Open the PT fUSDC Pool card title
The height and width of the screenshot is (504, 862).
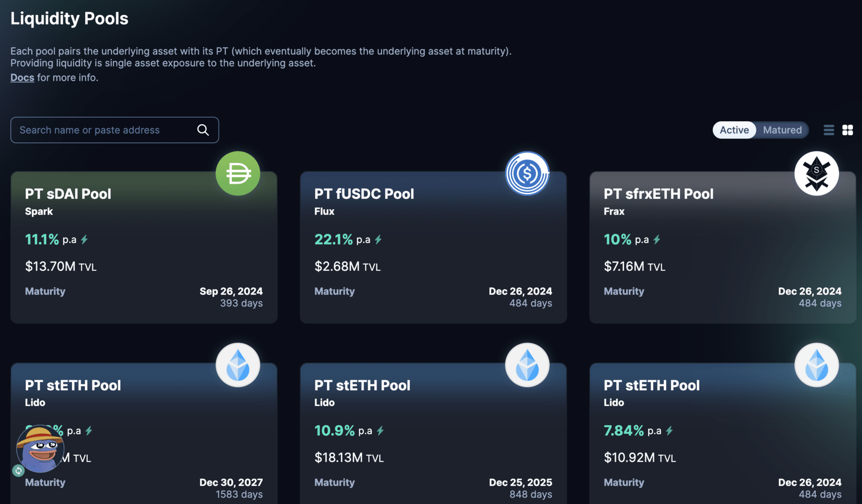364,194
